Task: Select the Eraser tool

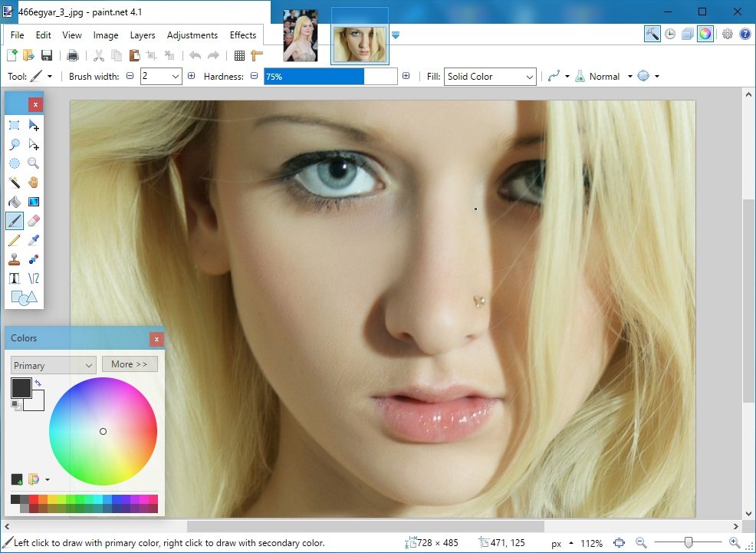Action: point(33,221)
